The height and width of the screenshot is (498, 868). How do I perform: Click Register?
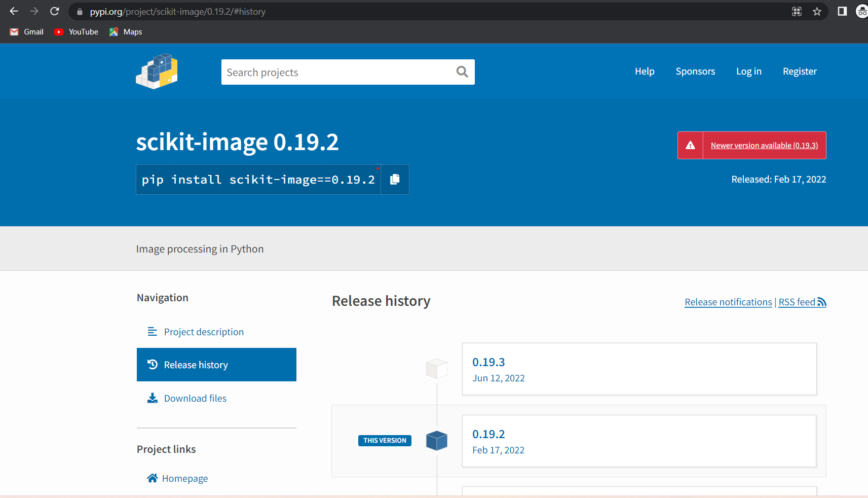point(800,72)
